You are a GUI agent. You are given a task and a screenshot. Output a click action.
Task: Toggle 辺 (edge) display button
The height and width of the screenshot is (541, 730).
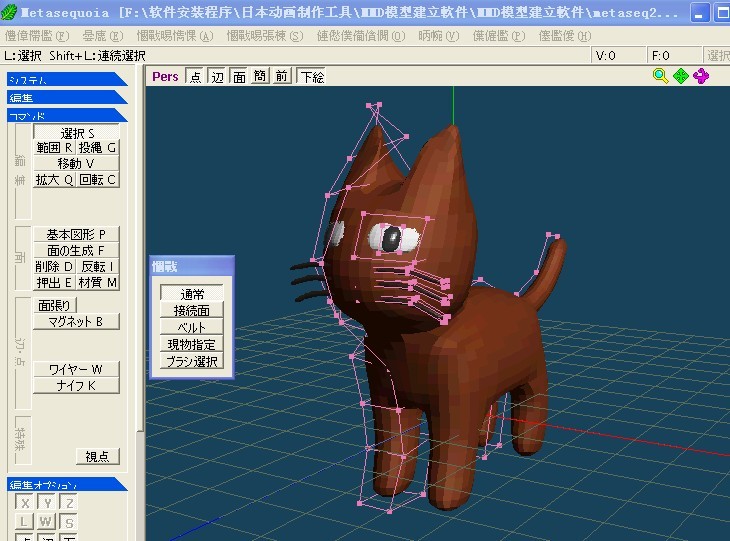217,76
